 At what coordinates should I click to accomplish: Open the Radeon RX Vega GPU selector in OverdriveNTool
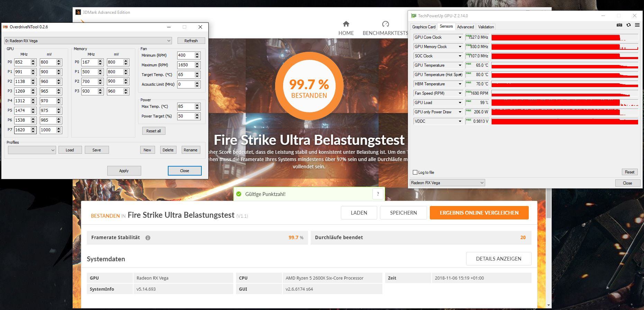88,41
